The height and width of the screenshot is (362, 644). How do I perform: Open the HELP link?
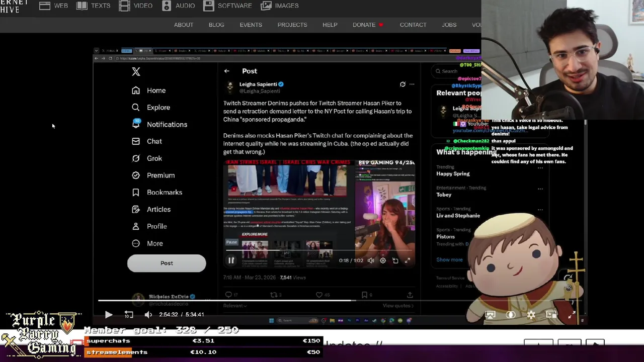tap(330, 25)
